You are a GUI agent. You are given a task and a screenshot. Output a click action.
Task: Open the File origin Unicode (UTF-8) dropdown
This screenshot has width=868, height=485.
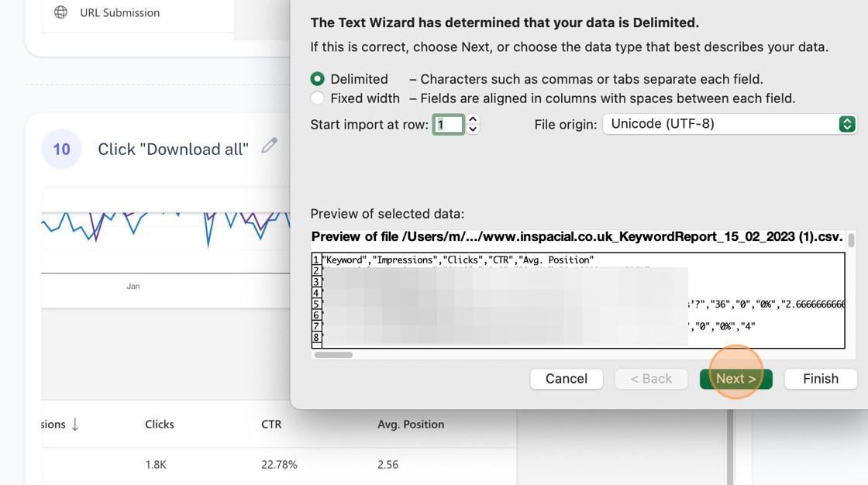(x=729, y=124)
